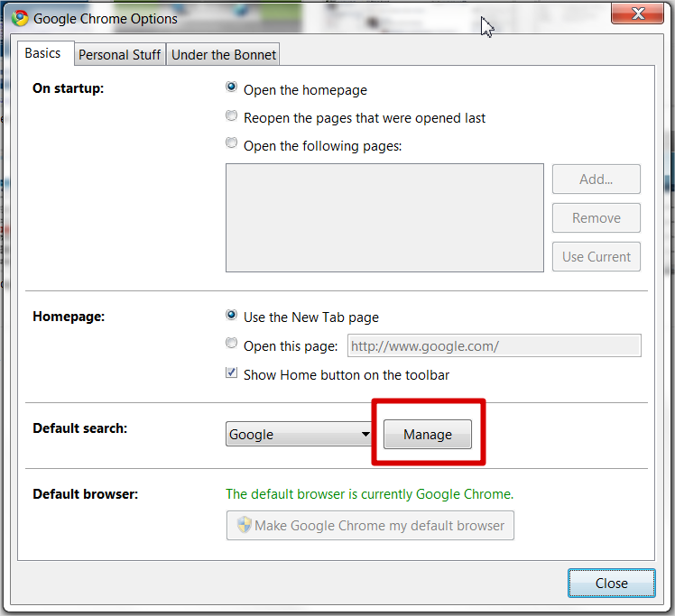Click the startup pages list box
This screenshot has width=675, height=616.
(384, 217)
